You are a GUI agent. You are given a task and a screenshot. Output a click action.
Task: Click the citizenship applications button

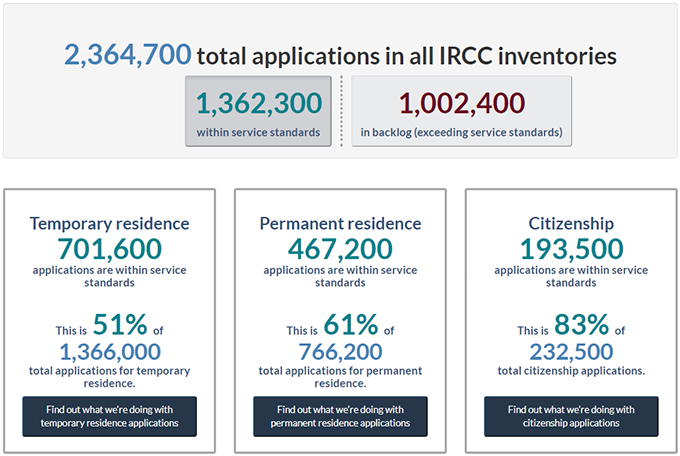[571, 416]
